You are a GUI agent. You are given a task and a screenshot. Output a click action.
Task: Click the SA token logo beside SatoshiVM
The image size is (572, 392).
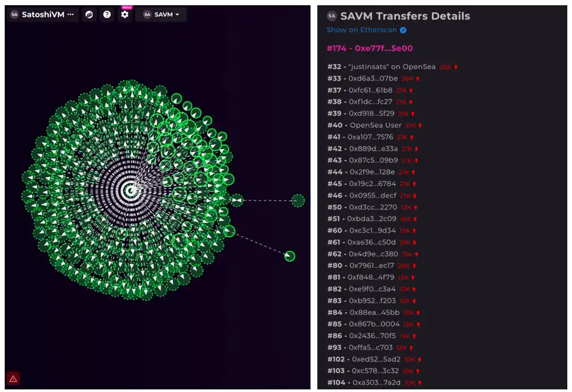[x=14, y=15]
